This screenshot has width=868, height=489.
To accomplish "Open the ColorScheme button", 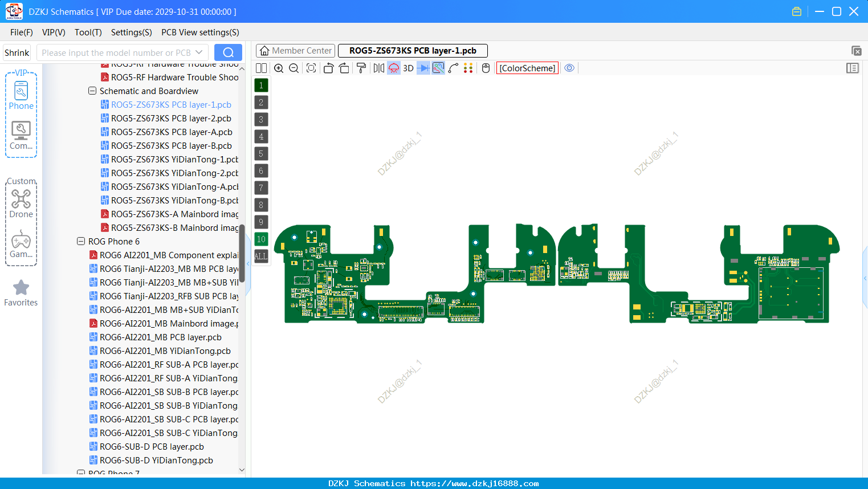I will tap(527, 68).
